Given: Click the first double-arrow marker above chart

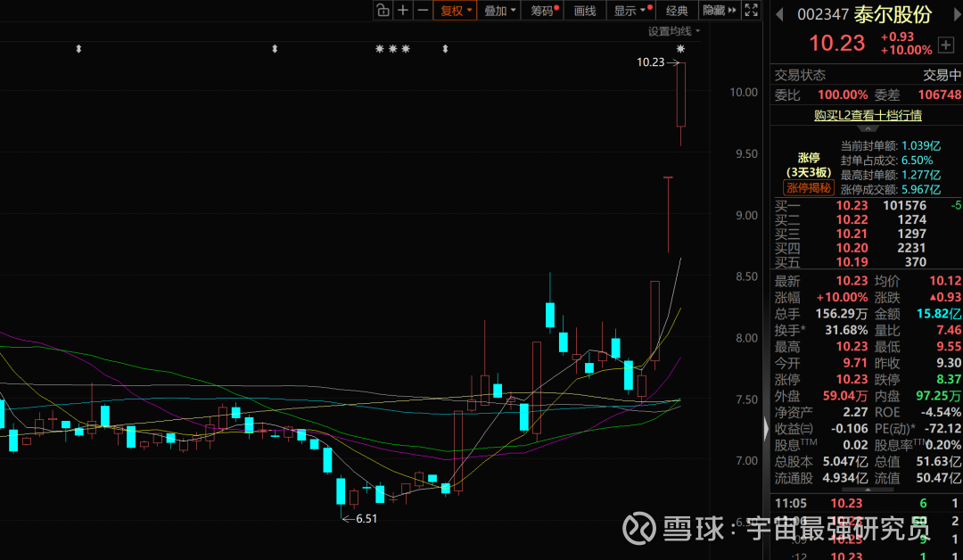Looking at the screenshot, I should [x=78, y=48].
